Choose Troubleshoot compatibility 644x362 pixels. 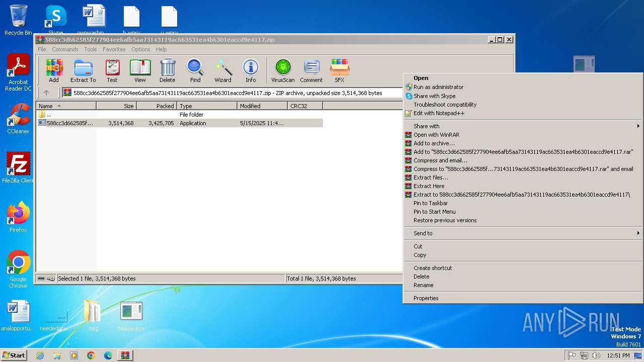523,105
